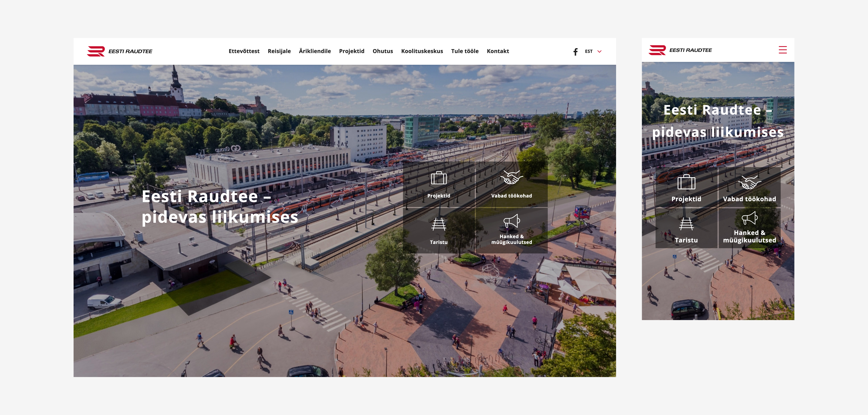The width and height of the screenshot is (868, 415).
Task: Click briefcase icon in mobile Projektid tile
Action: (686, 182)
